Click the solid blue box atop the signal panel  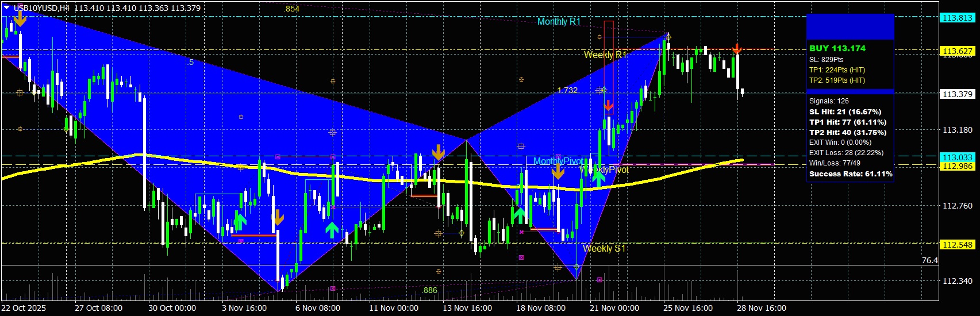click(x=850, y=26)
